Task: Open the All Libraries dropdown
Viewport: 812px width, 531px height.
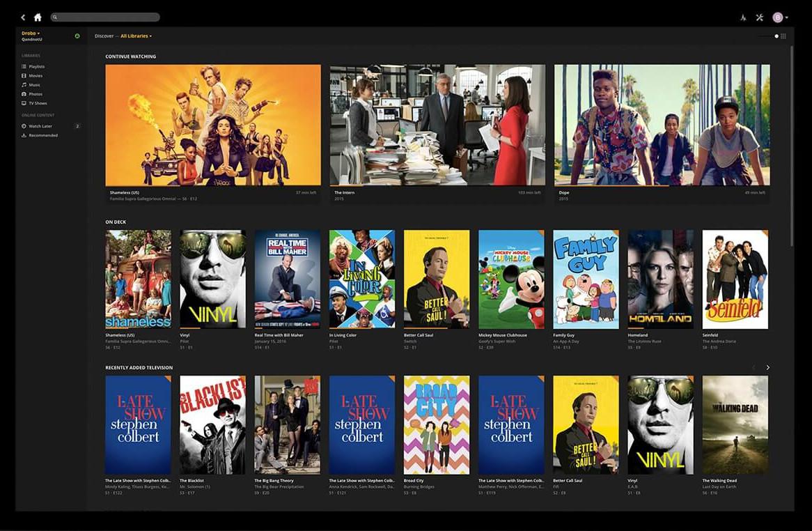Action: pos(136,36)
